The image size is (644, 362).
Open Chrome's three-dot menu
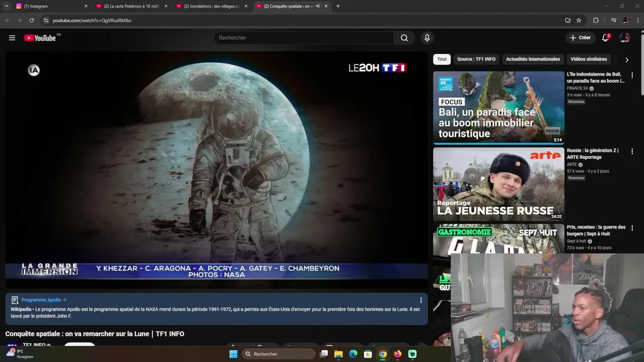[638, 20]
